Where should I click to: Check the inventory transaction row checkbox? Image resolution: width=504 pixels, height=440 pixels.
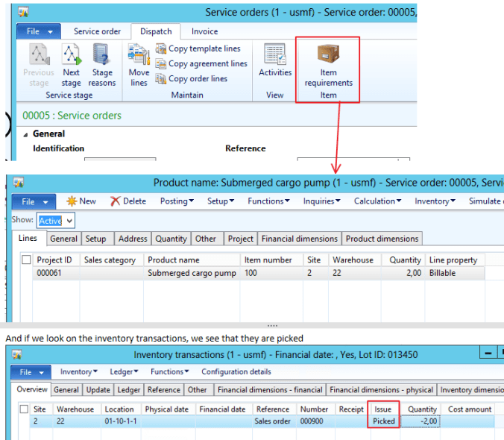(x=25, y=421)
